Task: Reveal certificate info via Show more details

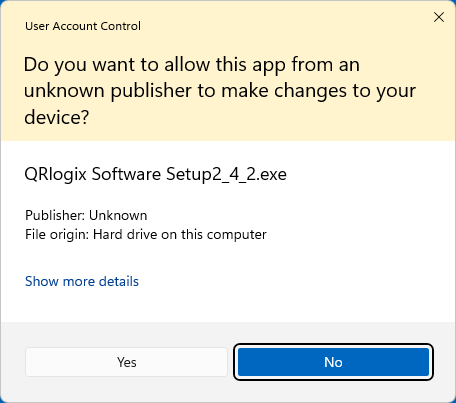Action: point(82,281)
